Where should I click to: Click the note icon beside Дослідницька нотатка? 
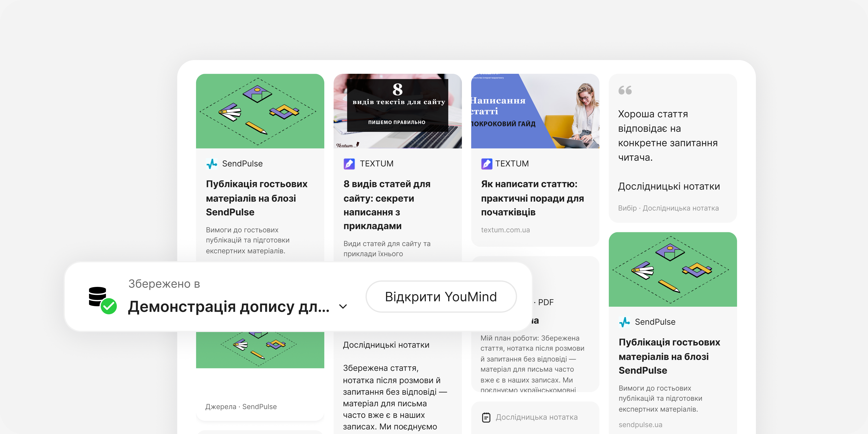tap(486, 418)
